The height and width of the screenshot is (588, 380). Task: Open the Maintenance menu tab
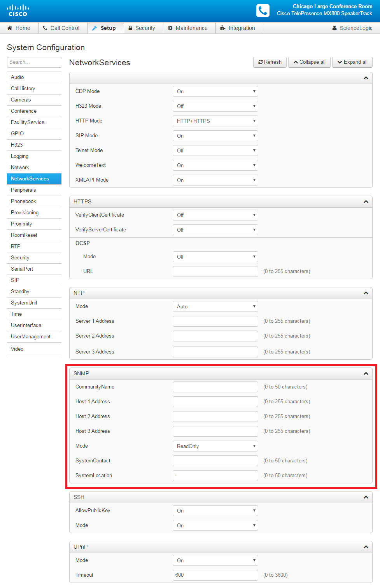[187, 28]
